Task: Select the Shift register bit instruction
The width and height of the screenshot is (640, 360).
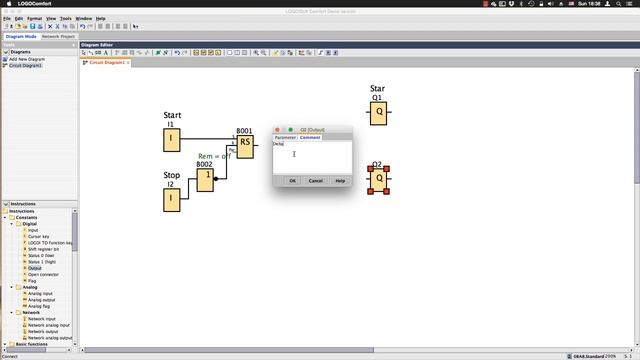Action: (x=43, y=249)
